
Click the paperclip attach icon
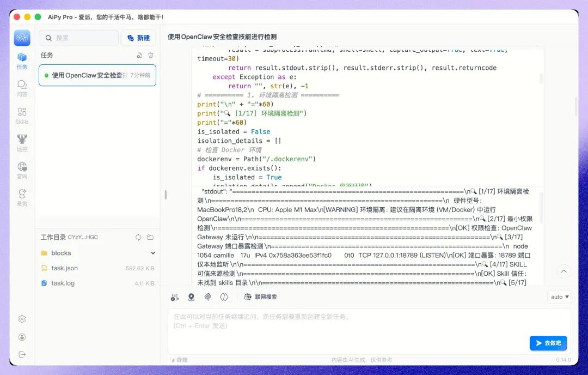pos(208,297)
